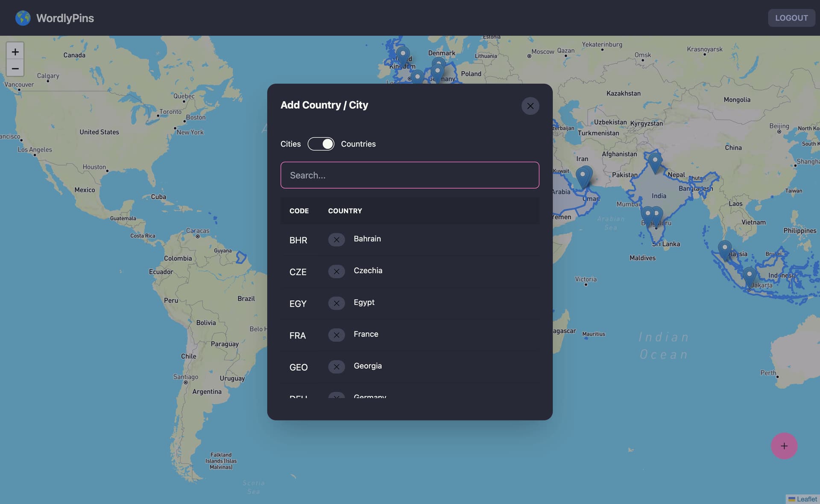Zoom out on the map
This screenshot has height=504, width=820.
coord(15,68)
